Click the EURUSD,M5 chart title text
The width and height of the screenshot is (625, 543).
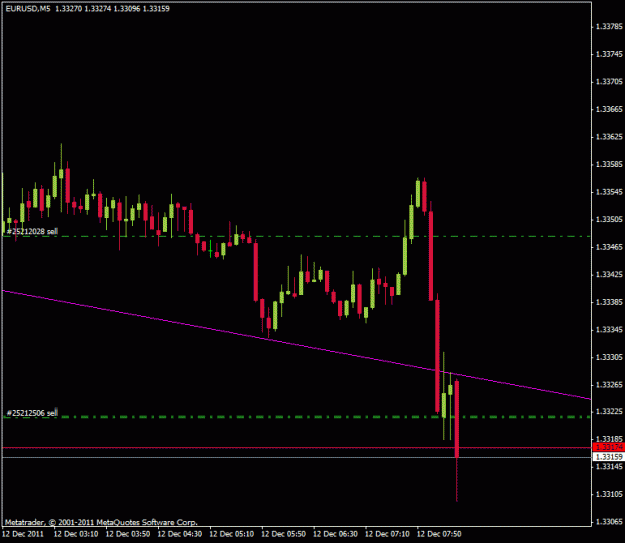(x=28, y=9)
